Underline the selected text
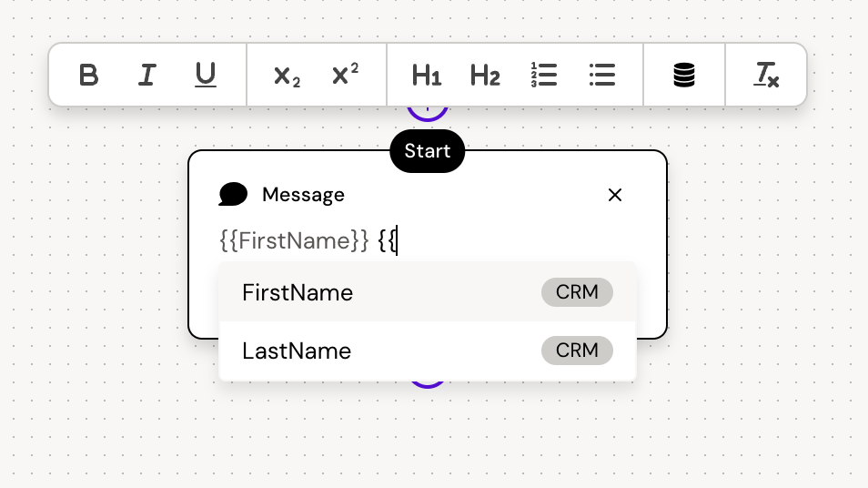 [206, 75]
